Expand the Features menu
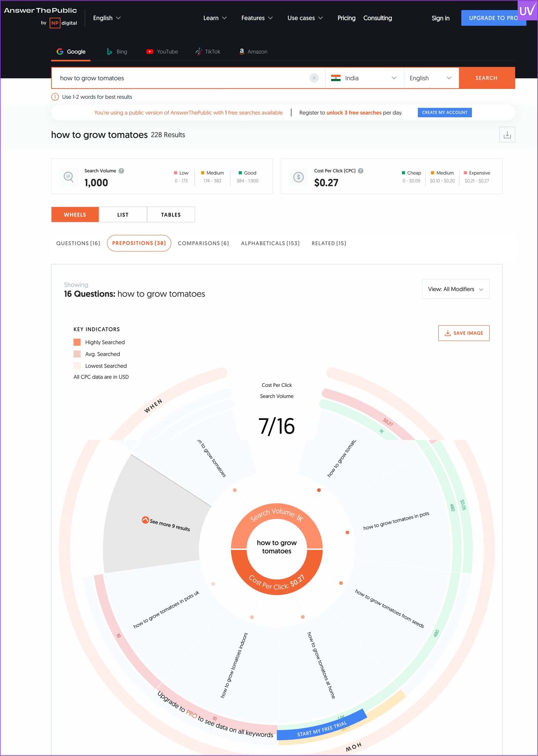 [x=257, y=18]
